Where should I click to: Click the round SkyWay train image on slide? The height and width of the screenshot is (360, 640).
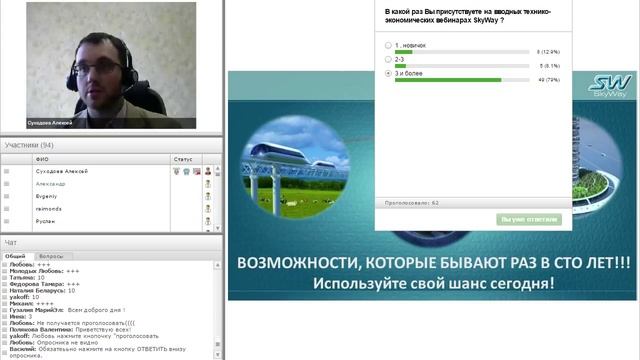point(295,167)
